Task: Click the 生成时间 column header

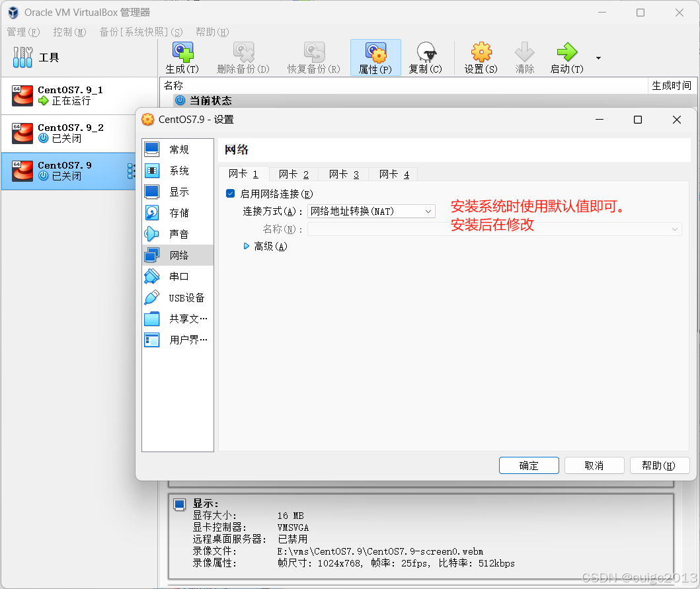Action: 672,85
